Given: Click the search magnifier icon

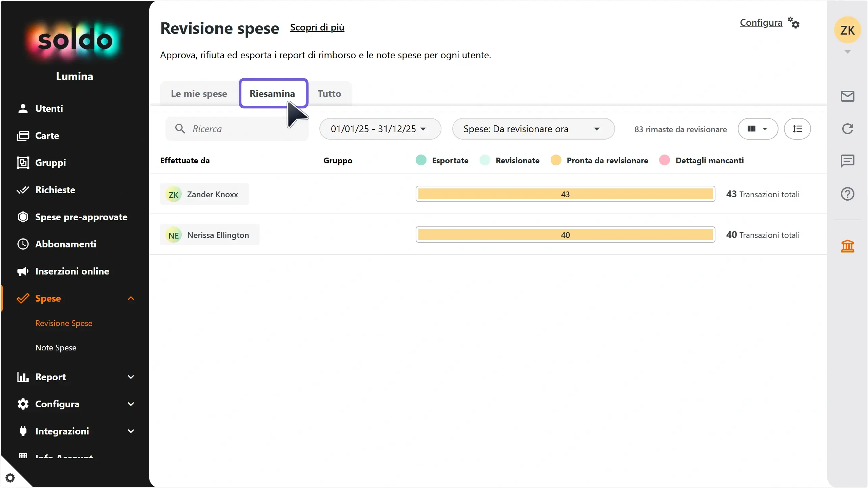Looking at the screenshot, I should coord(180,129).
